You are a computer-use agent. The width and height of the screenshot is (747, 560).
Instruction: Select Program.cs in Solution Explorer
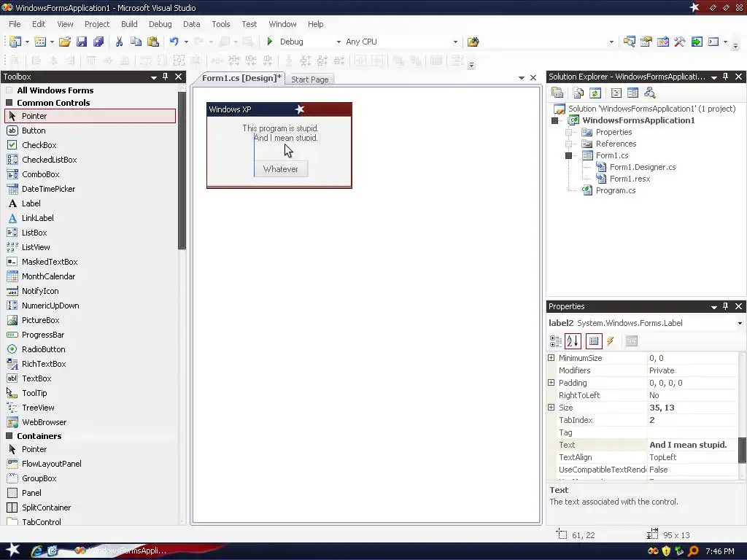pyautogui.click(x=616, y=190)
